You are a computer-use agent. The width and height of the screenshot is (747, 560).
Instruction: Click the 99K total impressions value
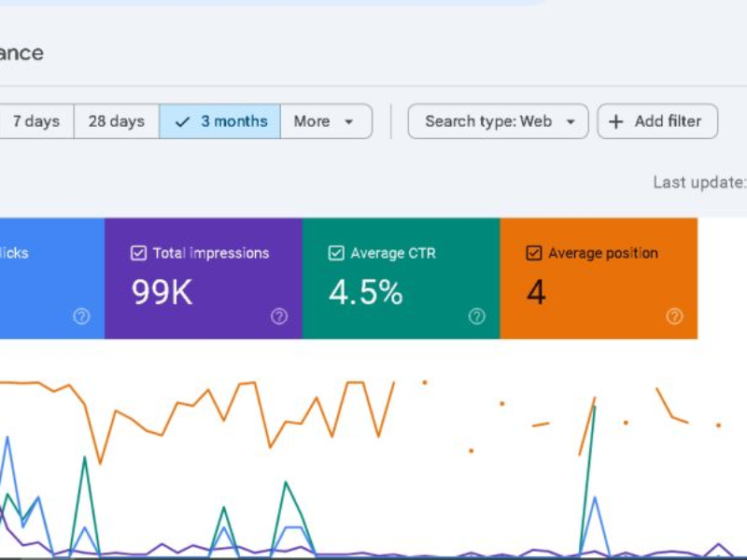coord(162,293)
